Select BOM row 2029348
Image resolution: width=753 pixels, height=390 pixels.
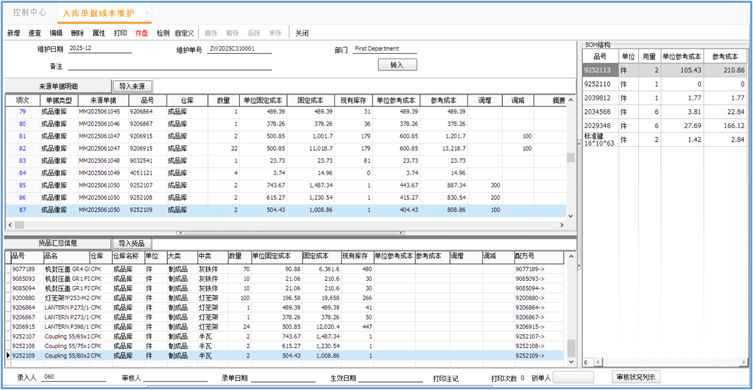click(x=665, y=126)
